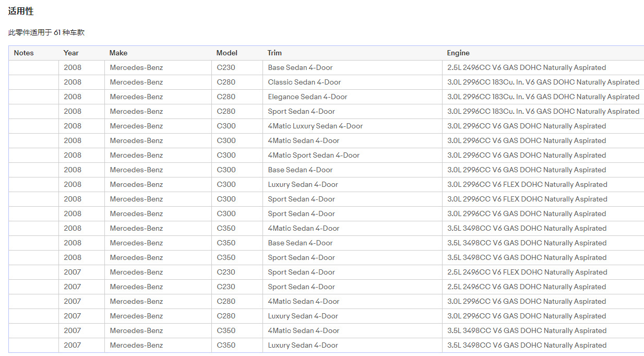Image resolution: width=644 pixels, height=356 pixels.
Task: Select the 2008 C230 Base Sedan row
Action: click(326, 67)
